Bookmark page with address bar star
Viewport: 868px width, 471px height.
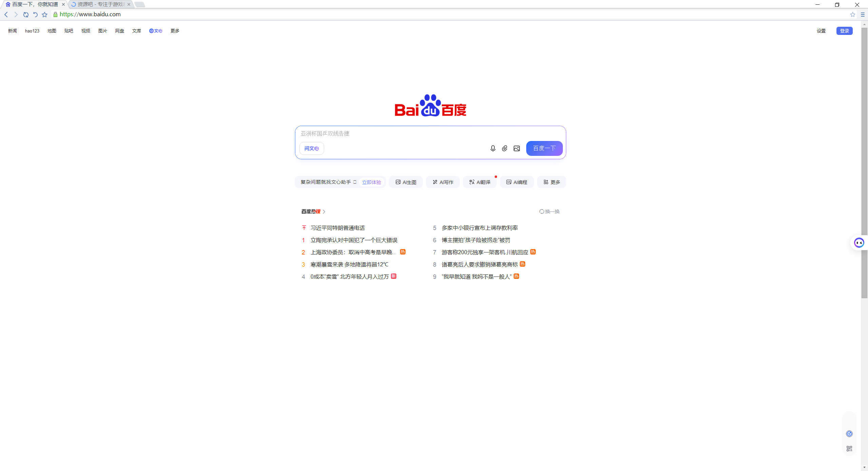click(852, 15)
